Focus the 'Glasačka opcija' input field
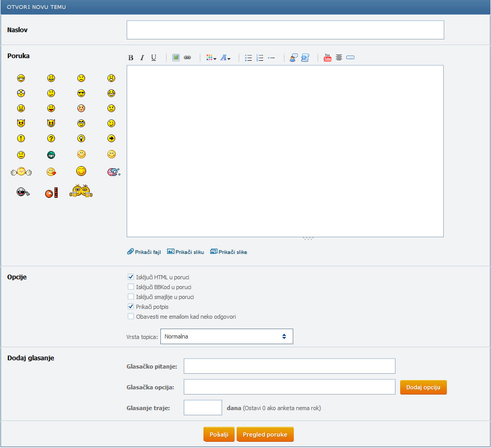Image resolution: width=491 pixels, height=448 pixels. [289, 387]
